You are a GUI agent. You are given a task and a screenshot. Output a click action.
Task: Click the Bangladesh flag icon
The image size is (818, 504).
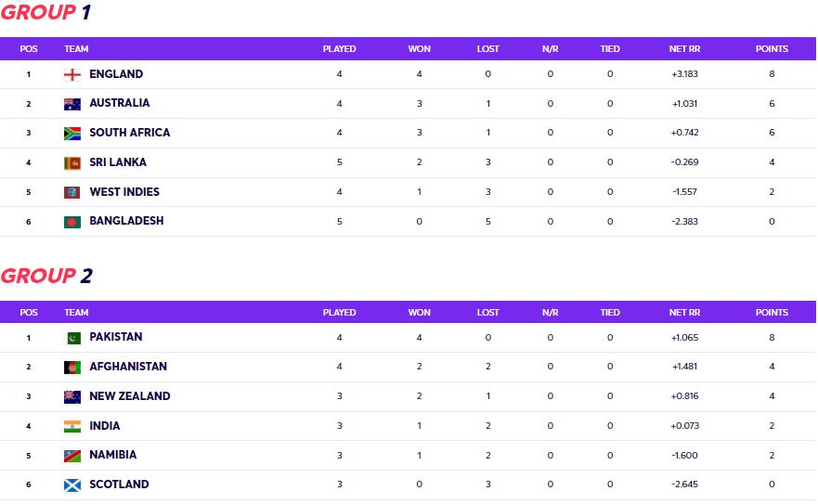pyautogui.click(x=72, y=222)
